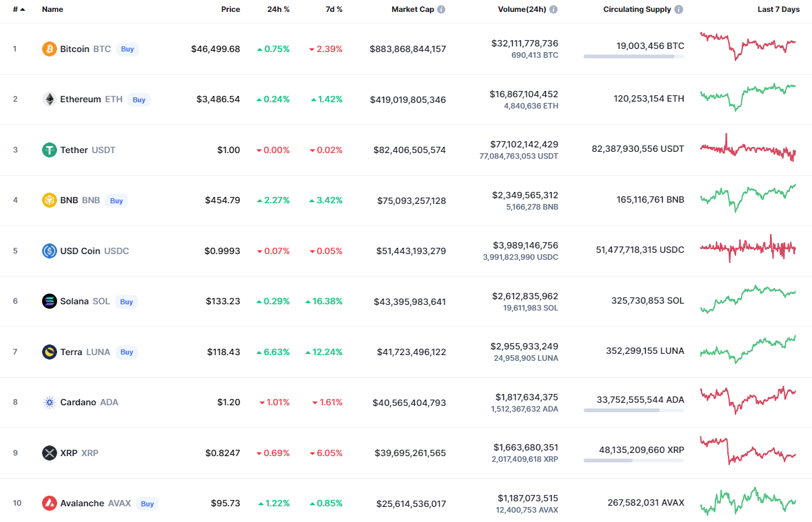
Task: Sort by the Price column header
Action: 230,9
